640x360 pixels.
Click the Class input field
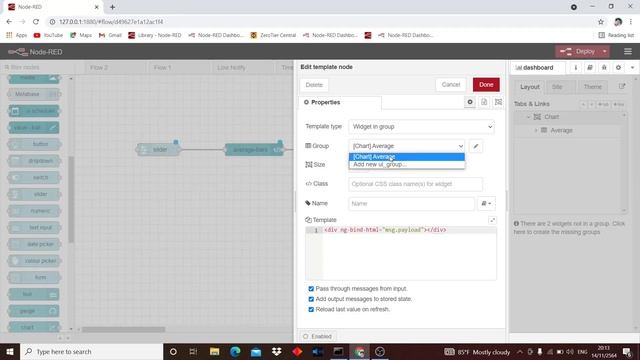(415, 184)
